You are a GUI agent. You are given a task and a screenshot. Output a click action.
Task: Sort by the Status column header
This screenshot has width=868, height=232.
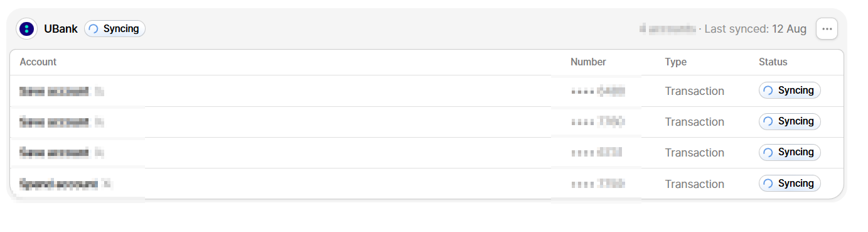click(773, 62)
